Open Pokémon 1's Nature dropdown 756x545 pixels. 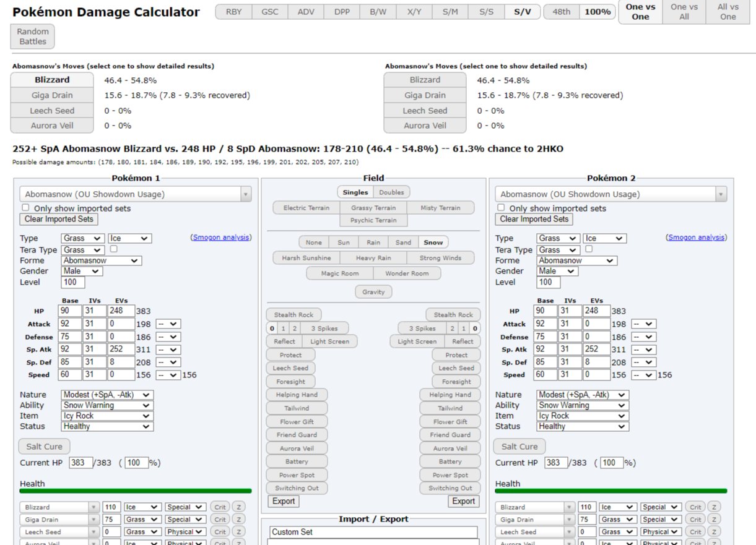[107, 395]
